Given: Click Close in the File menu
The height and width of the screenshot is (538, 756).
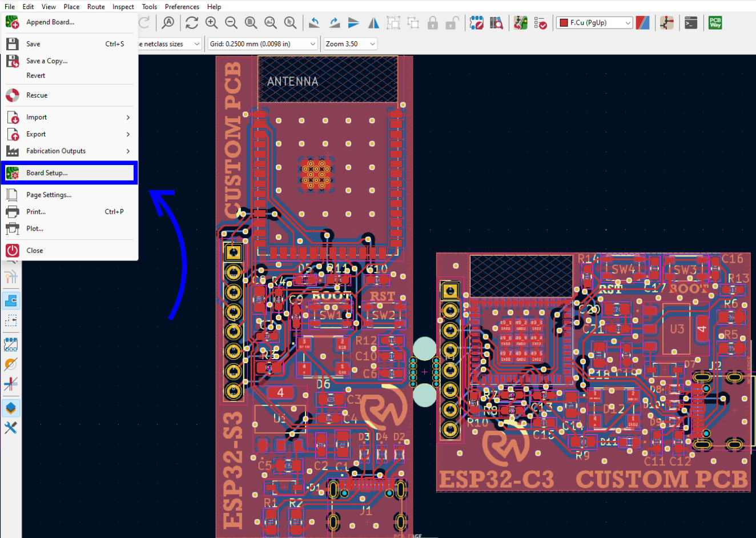Looking at the screenshot, I should coord(70,251).
